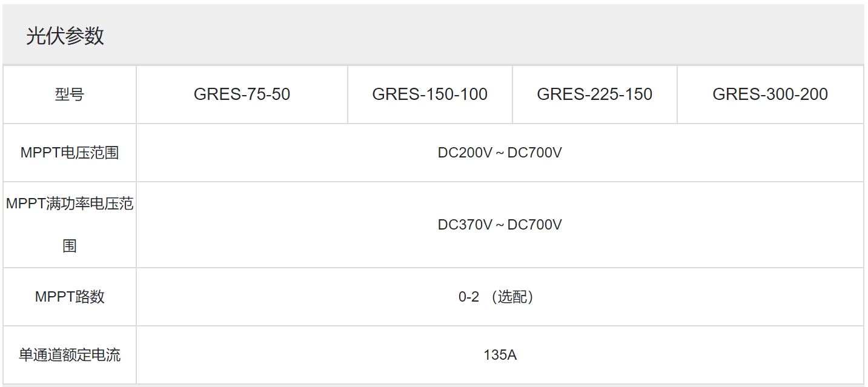Select the 0-2 (选配) value cell
The height and width of the screenshot is (387, 868).
500,297
